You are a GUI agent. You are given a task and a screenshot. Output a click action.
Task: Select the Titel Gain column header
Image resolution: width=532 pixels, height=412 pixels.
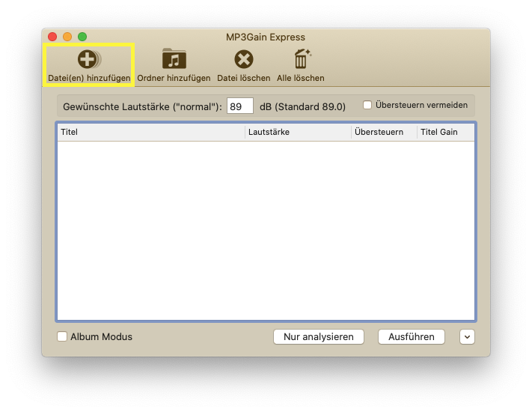pos(444,132)
